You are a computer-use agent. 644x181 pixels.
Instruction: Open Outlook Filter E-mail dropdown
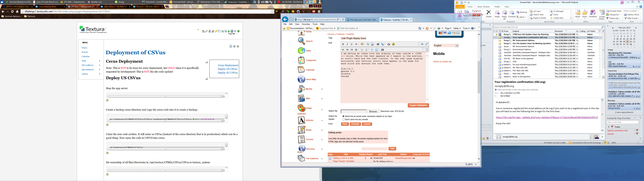[631, 18]
